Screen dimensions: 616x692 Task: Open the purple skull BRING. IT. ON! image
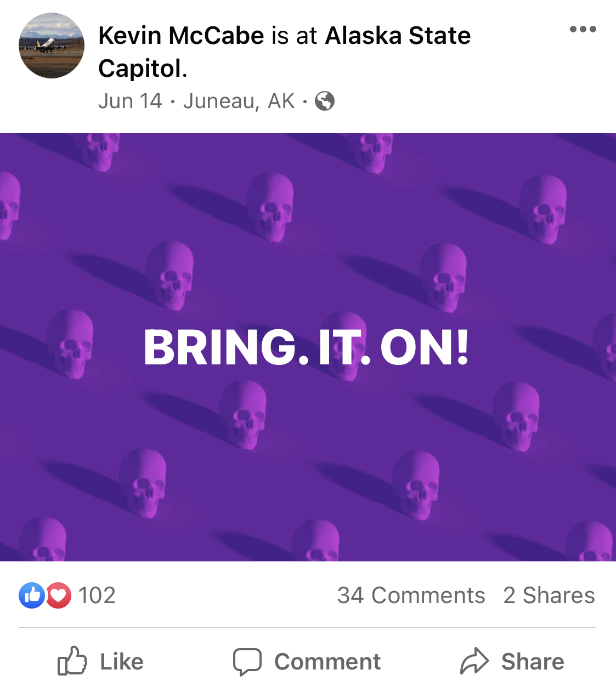[x=308, y=347]
